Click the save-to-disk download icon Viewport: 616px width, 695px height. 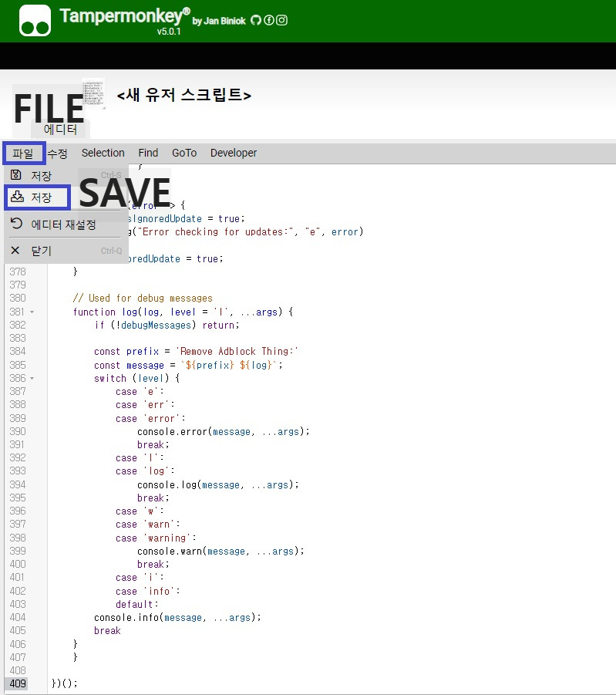17,197
